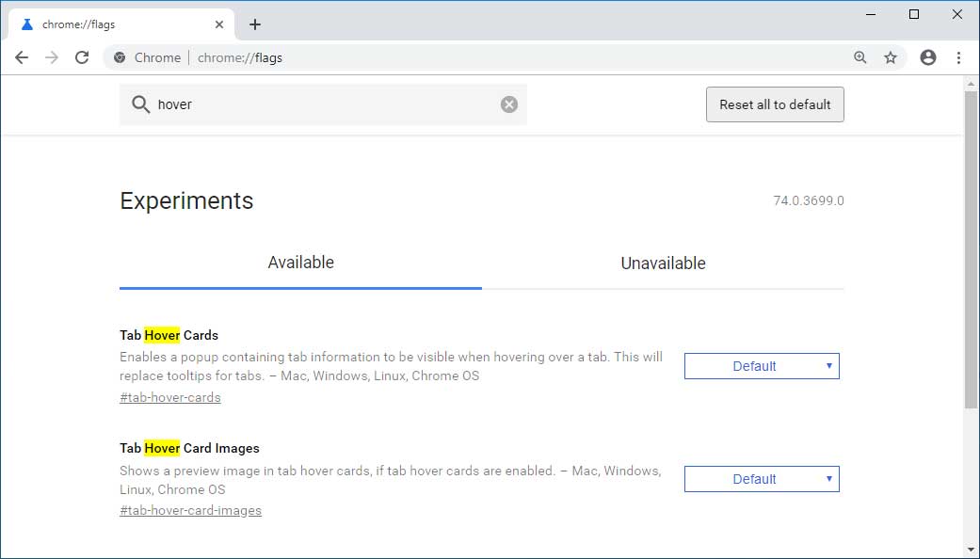Open the Chrome profile avatar

[x=927, y=57]
